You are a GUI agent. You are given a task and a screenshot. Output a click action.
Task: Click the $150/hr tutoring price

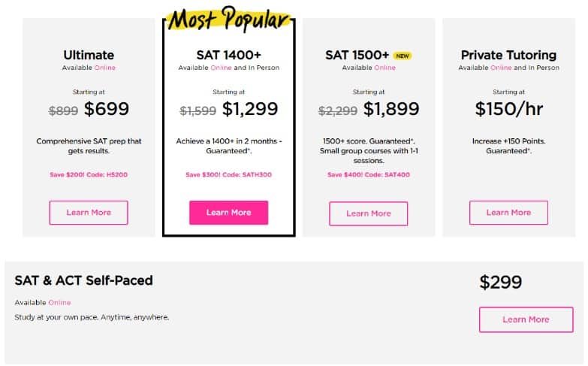508,109
